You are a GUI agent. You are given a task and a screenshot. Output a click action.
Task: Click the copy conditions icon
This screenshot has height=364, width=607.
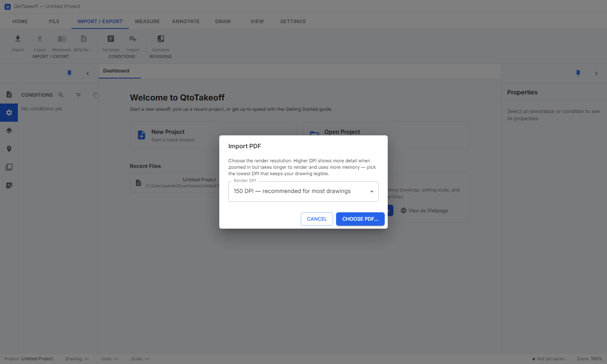pyautogui.click(x=96, y=95)
